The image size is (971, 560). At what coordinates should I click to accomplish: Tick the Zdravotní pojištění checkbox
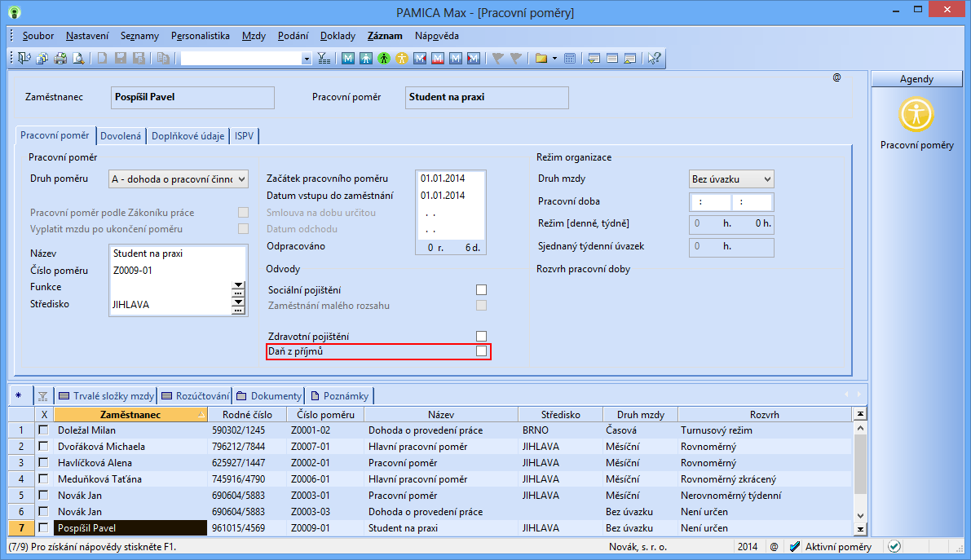pyautogui.click(x=481, y=337)
